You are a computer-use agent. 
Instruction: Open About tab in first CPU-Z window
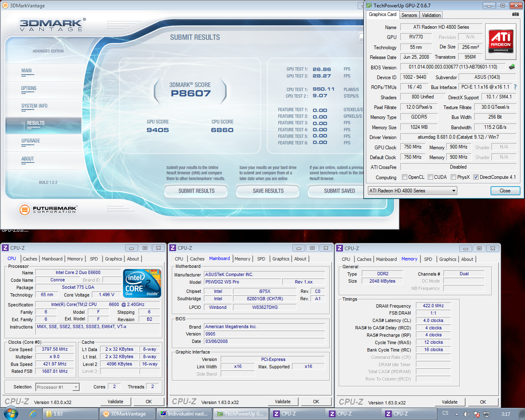pyautogui.click(x=133, y=259)
